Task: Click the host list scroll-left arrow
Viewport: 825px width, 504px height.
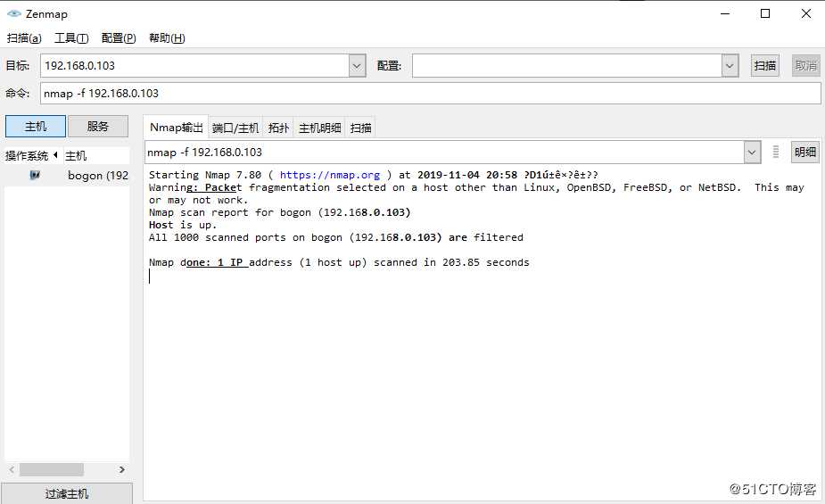Action: tap(12, 469)
